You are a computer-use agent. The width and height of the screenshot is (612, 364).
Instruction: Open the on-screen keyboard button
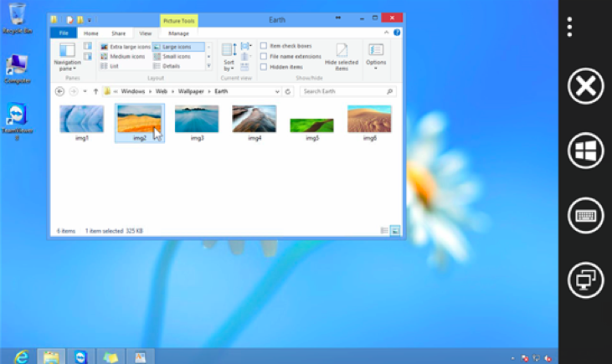point(585,215)
